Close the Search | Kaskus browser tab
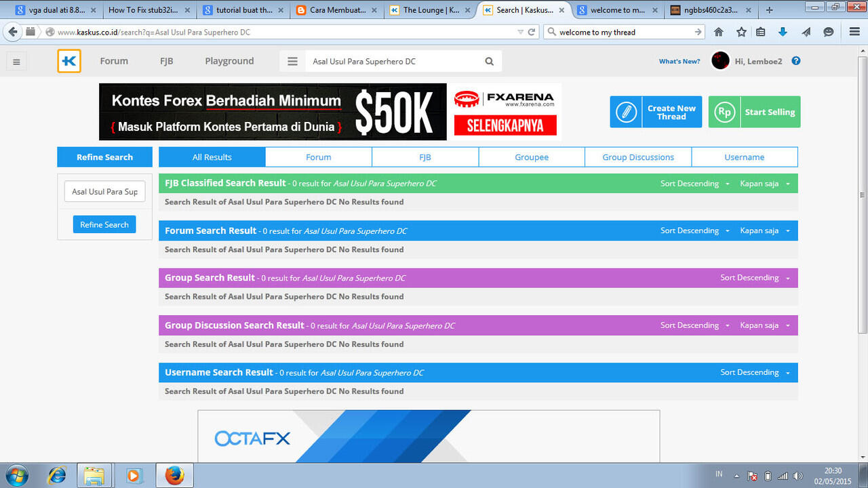This screenshot has height=488, width=868. tap(561, 10)
